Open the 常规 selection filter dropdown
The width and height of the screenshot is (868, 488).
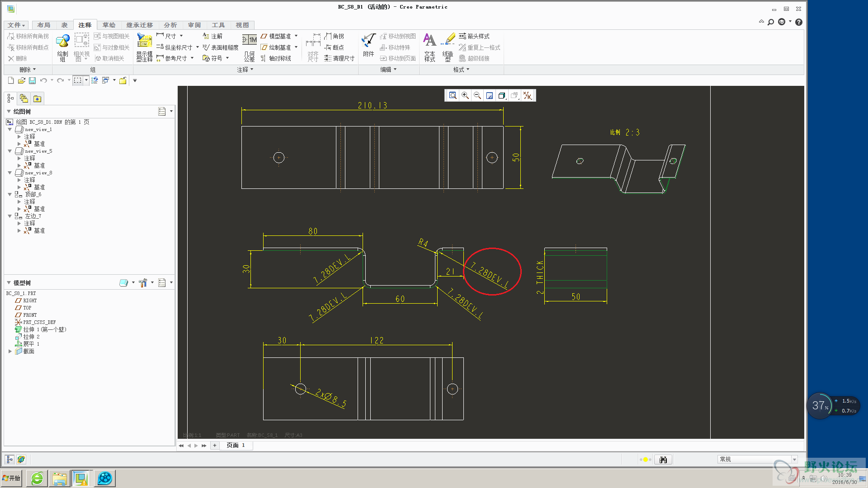pos(794,460)
